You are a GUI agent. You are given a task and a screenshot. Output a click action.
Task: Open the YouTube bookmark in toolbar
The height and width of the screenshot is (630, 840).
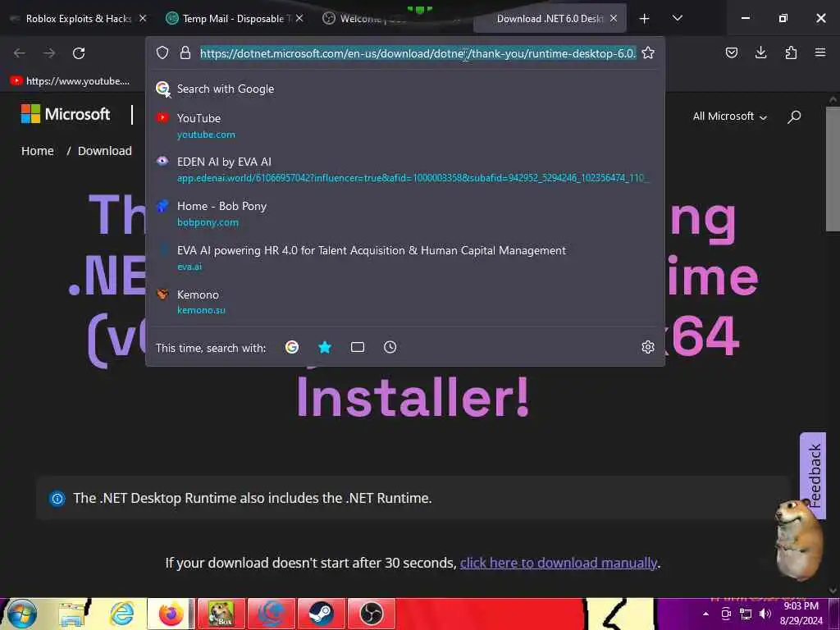[70, 81]
